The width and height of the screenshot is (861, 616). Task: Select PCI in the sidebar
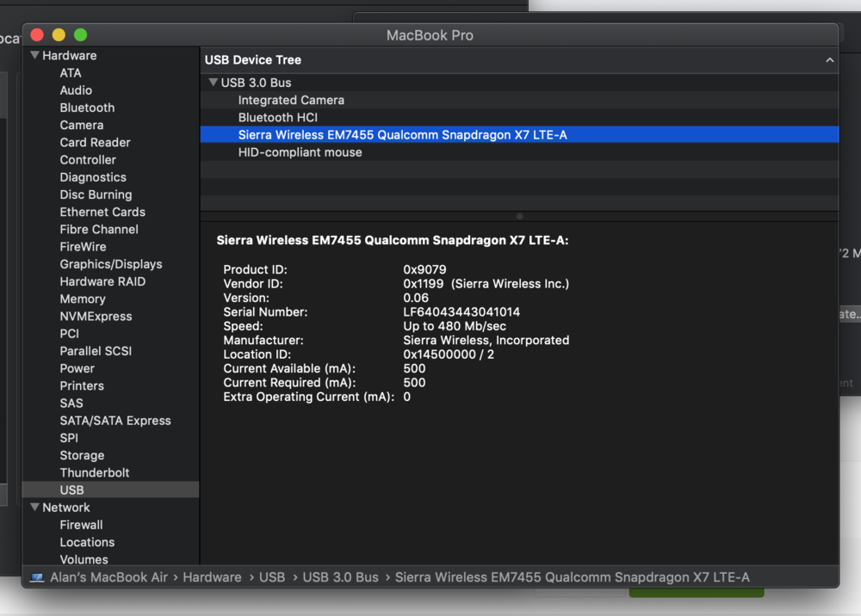click(x=69, y=334)
